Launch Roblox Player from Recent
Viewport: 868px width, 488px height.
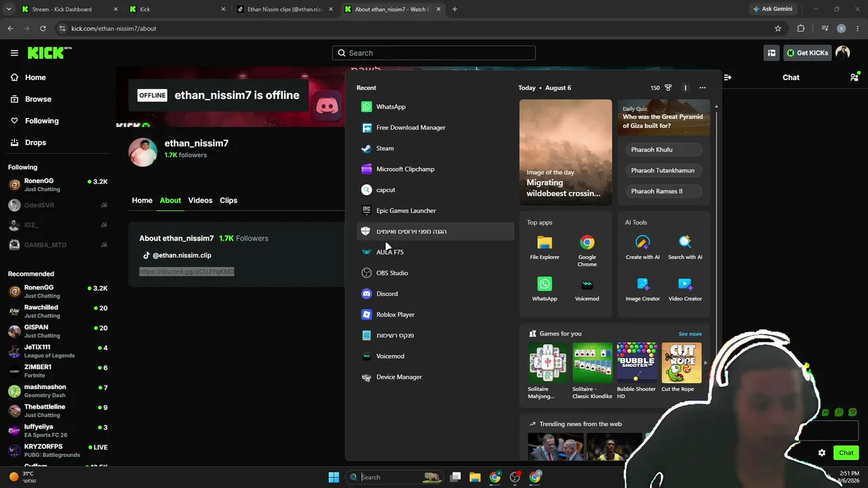(x=435, y=314)
